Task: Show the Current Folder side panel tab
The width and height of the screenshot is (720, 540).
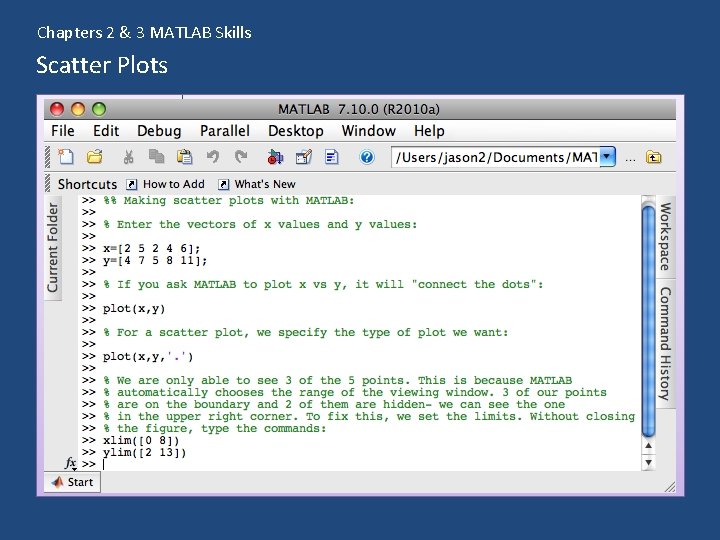Action: pyautogui.click(x=53, y=248)
